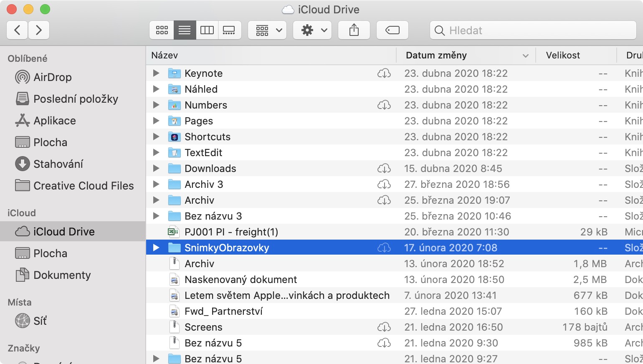Open Aplikace in the sidebar
This screenshot has width=643, height=364.
coord(73,121)
